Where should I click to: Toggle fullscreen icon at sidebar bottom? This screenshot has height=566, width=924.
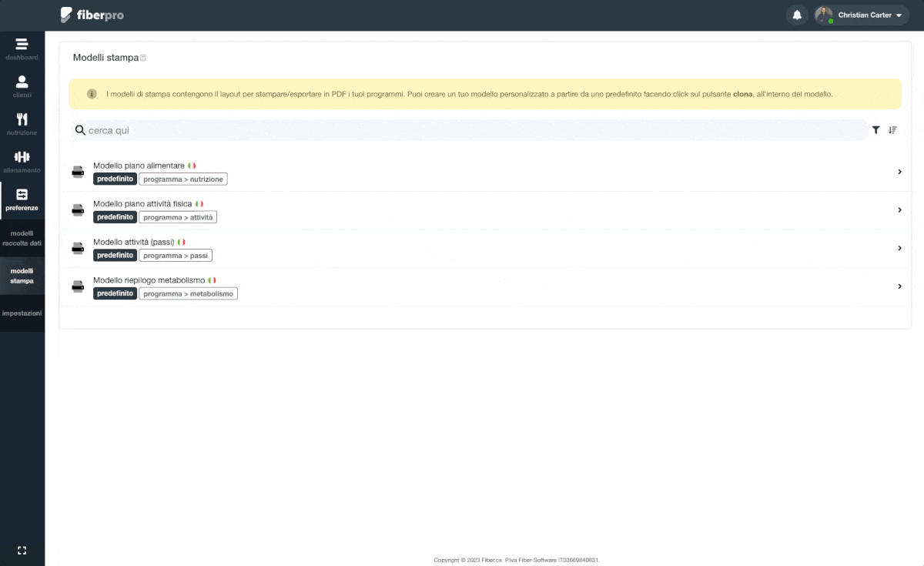[x=22, y=550]
